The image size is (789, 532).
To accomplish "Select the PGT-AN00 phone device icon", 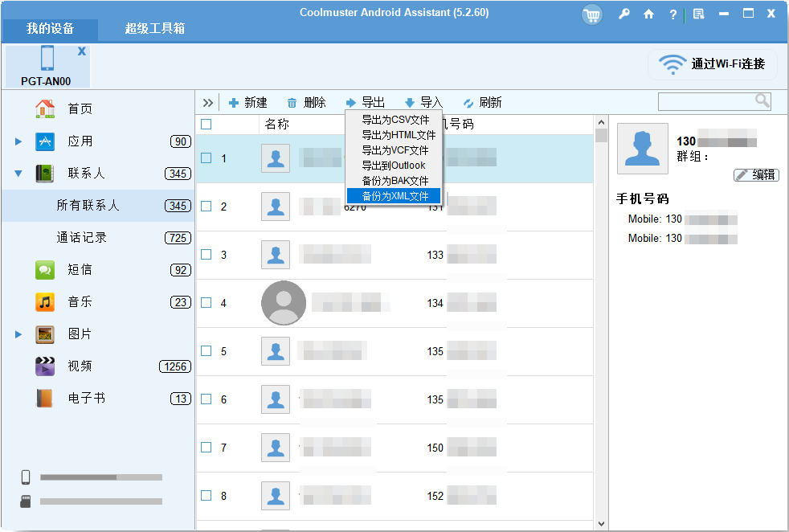I will coord(47,58).
